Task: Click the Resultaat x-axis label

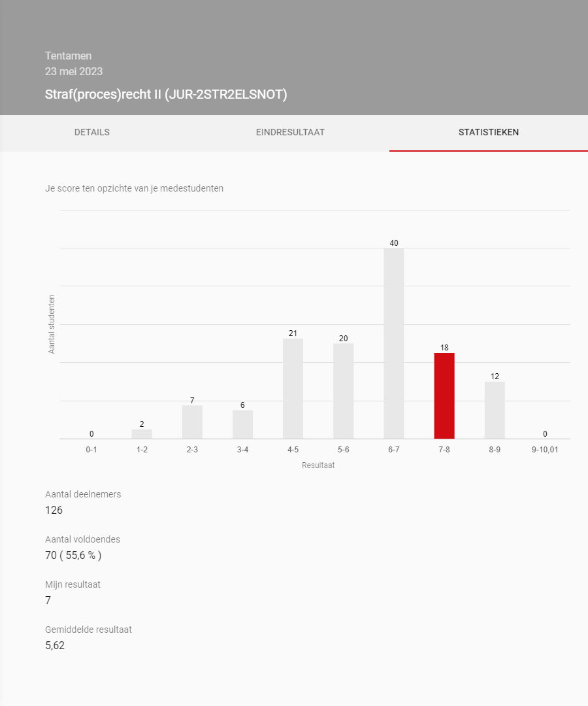Action: coord(318,466)
